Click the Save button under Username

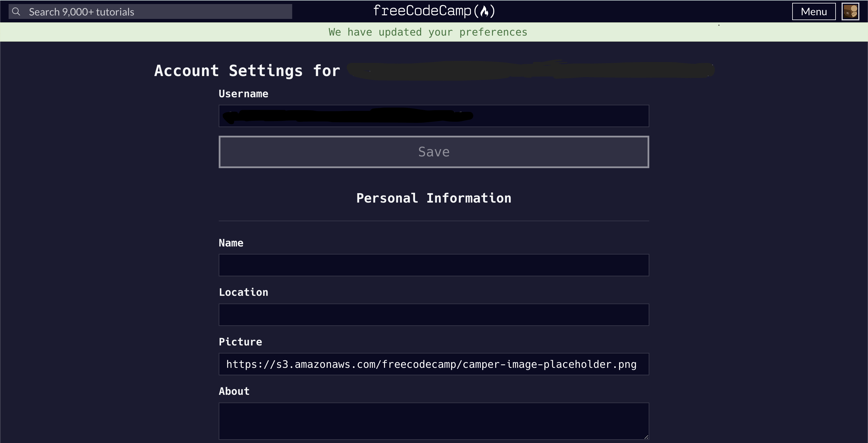[x=433, y=151]
